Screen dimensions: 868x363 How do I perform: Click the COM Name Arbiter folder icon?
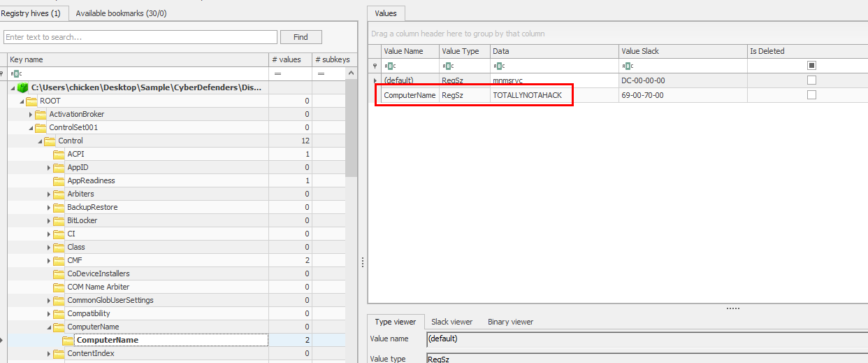(x=59, y=287)
